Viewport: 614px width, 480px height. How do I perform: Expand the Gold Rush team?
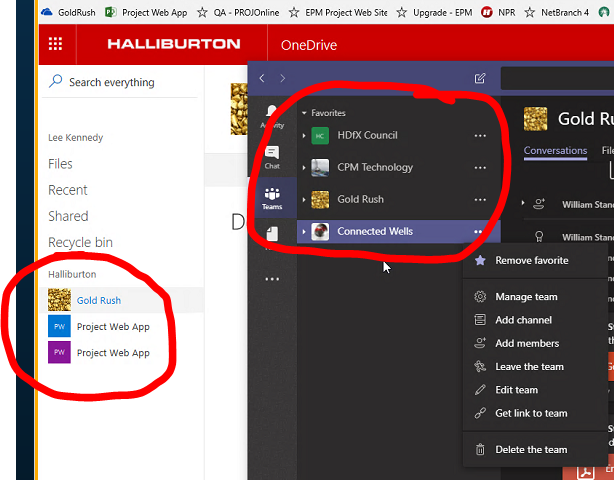tap(304, 200)
